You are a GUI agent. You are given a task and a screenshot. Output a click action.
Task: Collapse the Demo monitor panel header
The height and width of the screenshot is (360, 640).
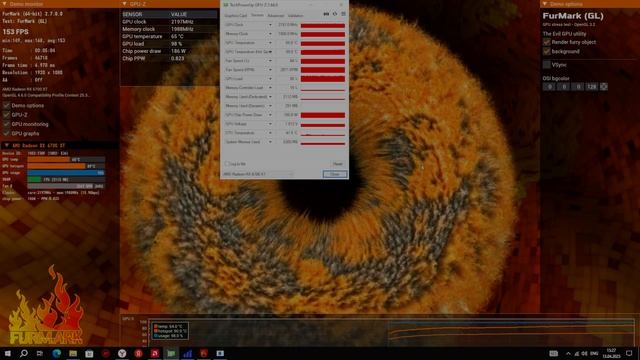tap(5, 4)
